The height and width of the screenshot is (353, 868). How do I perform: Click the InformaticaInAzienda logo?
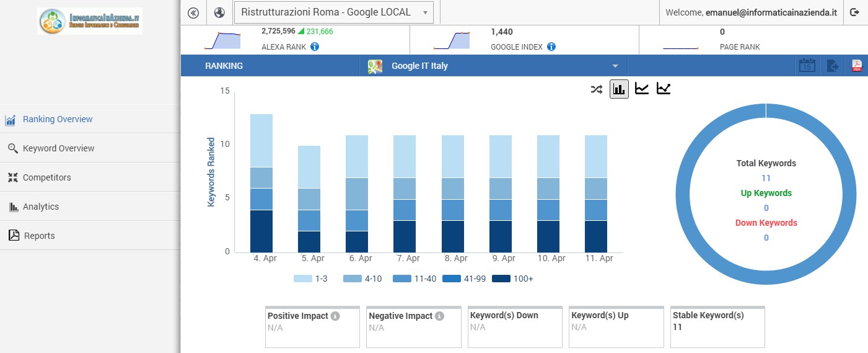90,20
